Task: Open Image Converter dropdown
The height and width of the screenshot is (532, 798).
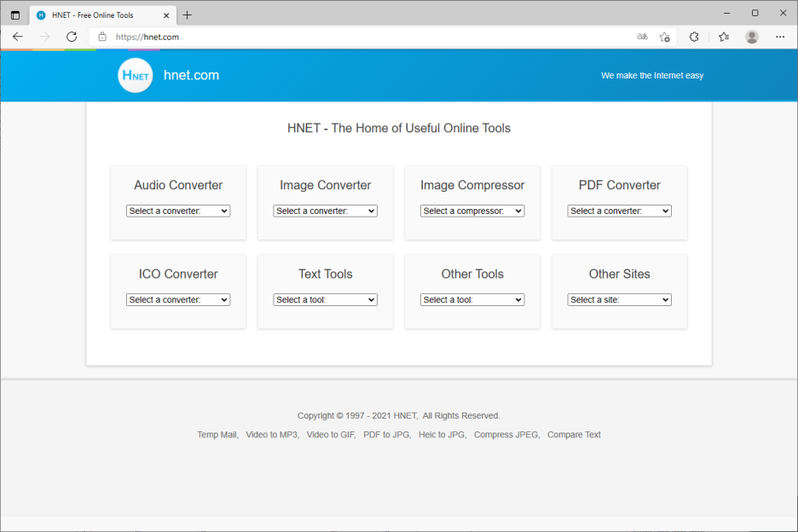Action: click(x=325, y=211)
